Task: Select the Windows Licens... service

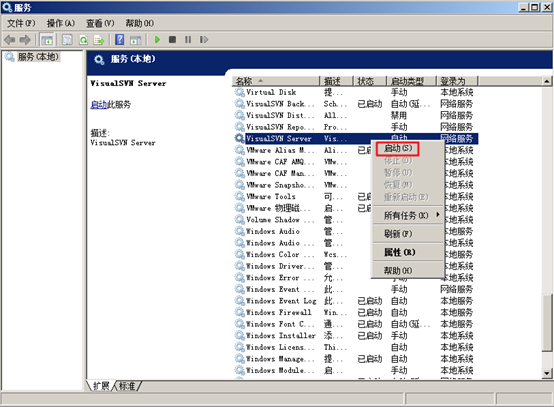Action: 355,347
